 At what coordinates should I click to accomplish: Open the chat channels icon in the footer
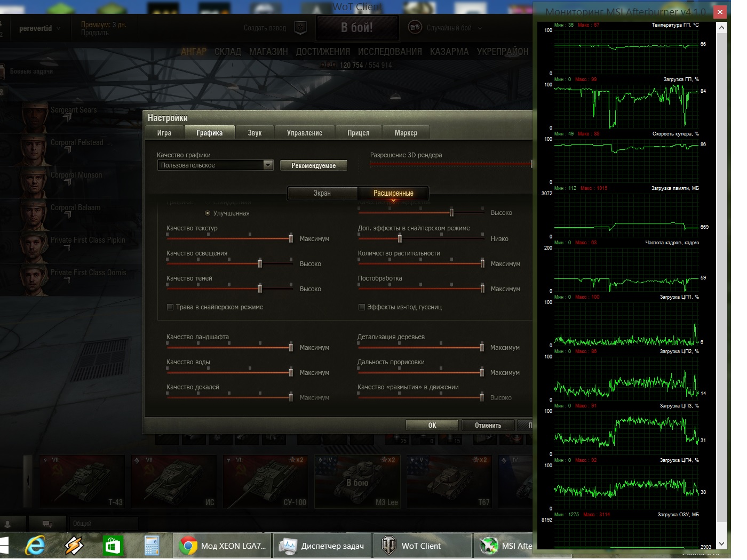(47, 523)
